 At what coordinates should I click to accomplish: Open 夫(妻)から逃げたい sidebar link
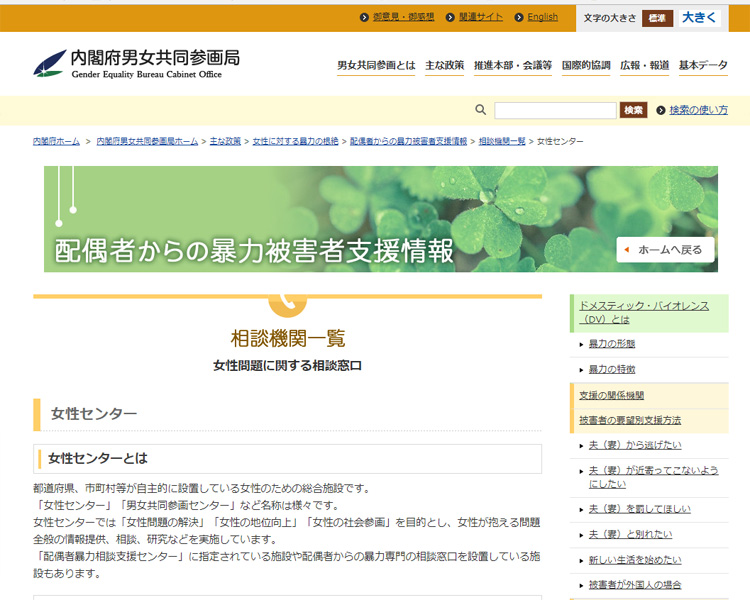coord(635,445)
